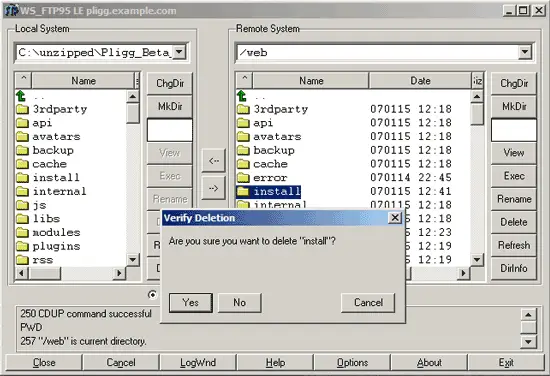Click the remote Refresh button
This screenshot has width=550, height=376.
tap(514, 245)
